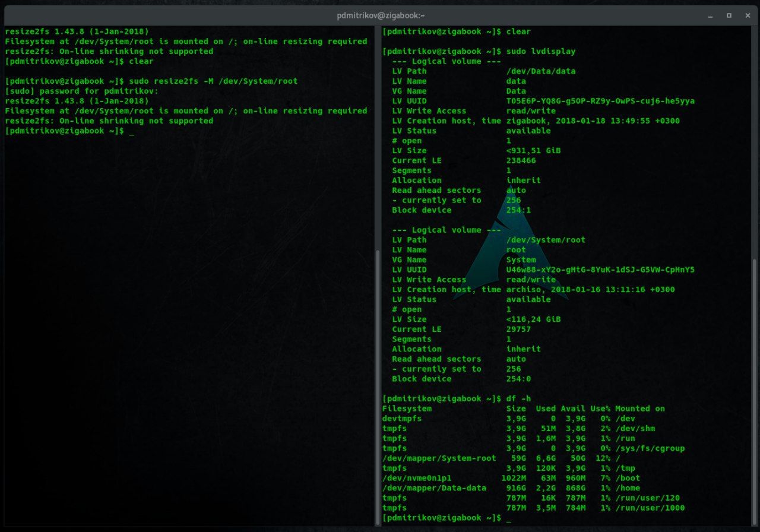
Task: Click the LV Size value '<931,51 GiB'
Action: [x=533, y=151]
